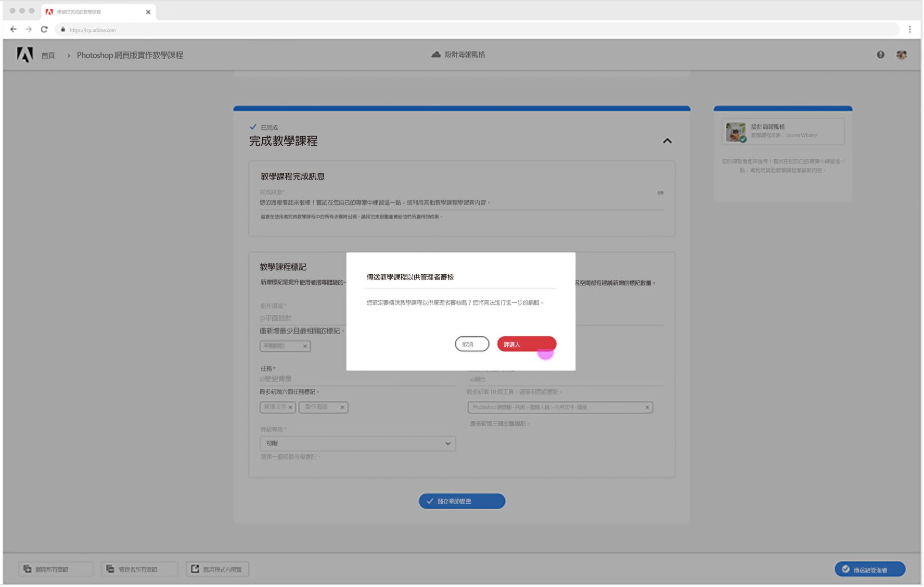Reload the page with refresh icon

44,30
